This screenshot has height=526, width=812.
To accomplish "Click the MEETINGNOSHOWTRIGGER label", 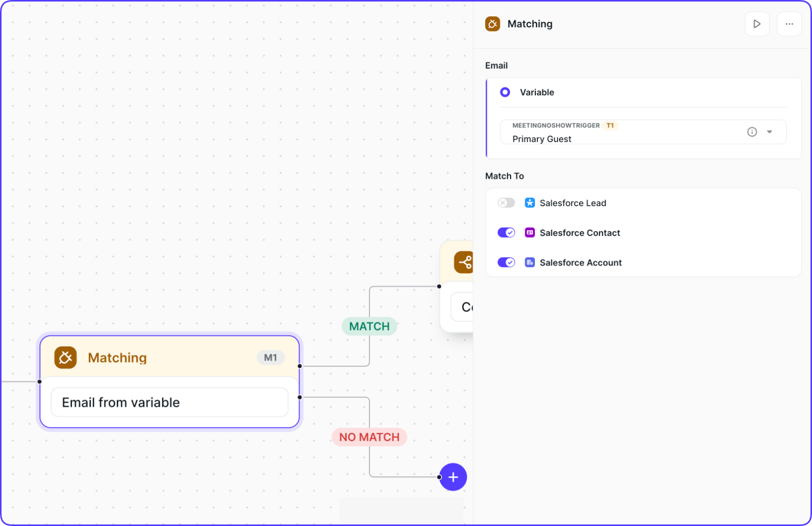I will pos(556,125).
